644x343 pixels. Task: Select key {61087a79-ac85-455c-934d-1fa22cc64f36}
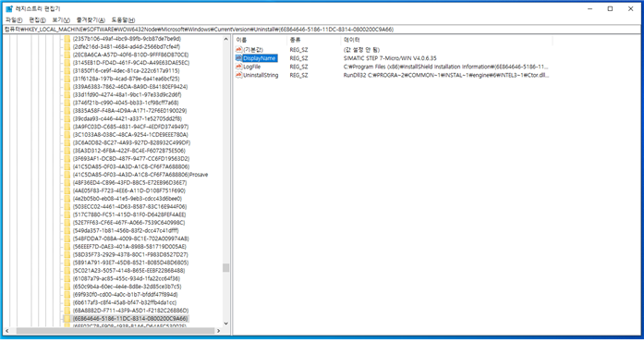tap(126, 278)
